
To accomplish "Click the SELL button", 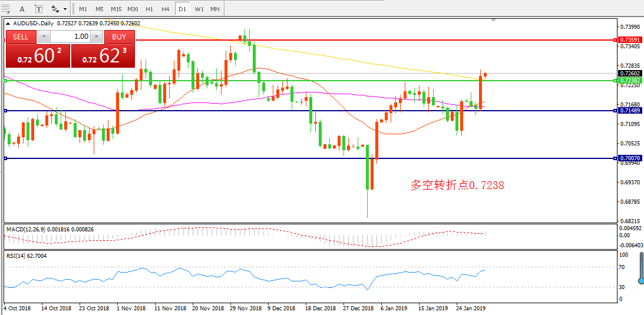I will 21,37.
